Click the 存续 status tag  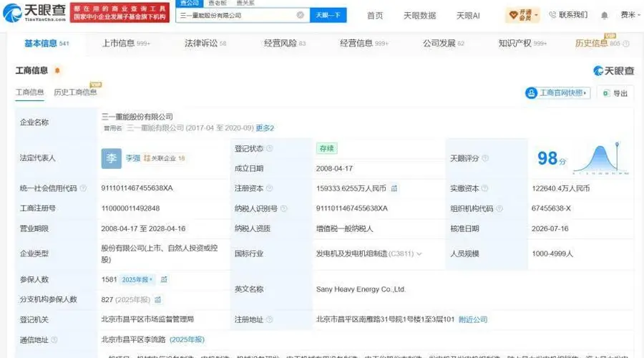tap(326, 148)
